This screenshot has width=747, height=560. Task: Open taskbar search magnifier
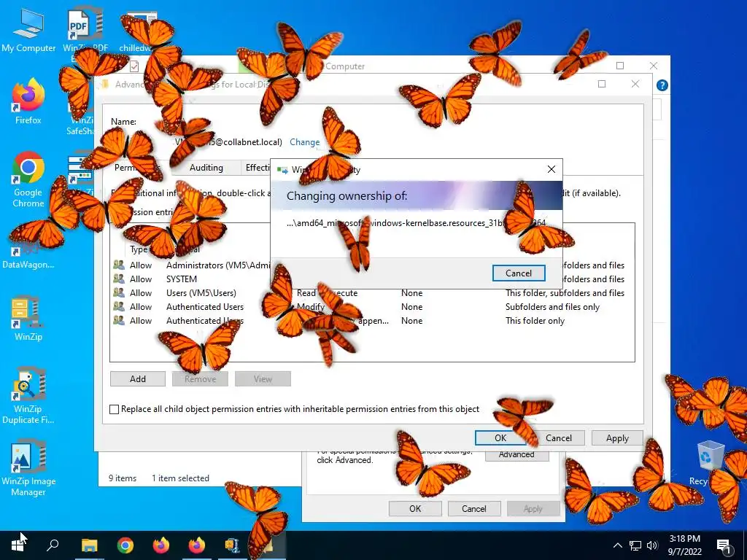(x=53, y=545)
